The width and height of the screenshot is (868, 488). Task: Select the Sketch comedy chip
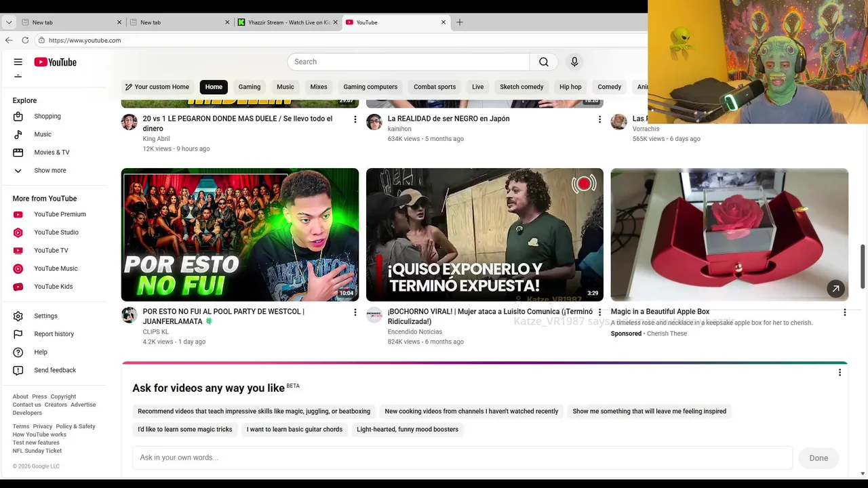(x=521, y=87)
